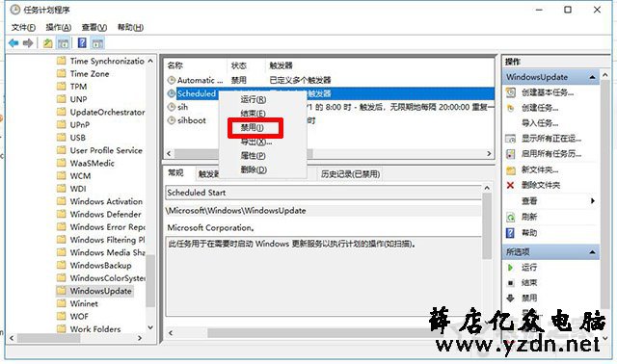Select the WCM folder in tree
The width and height of the screenshot is (617, 364).
pyautogui.click(x=74, y=175)
